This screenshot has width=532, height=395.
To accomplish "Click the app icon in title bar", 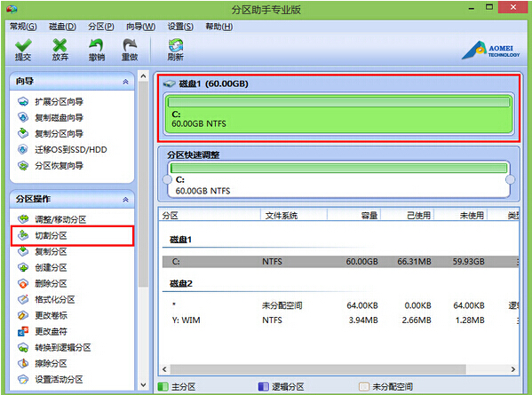I will [12, 9].
